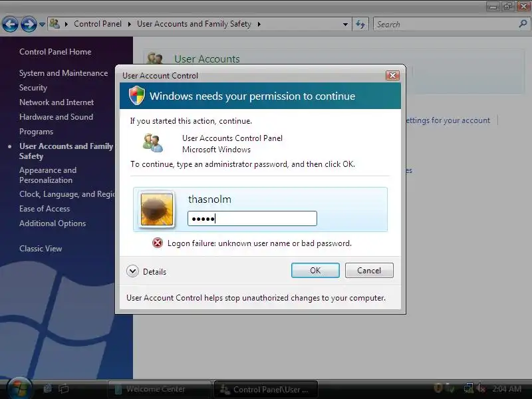Click the magnifier search icon
The width and height of the screenshot is (532, 399).
tap(523, 24)
